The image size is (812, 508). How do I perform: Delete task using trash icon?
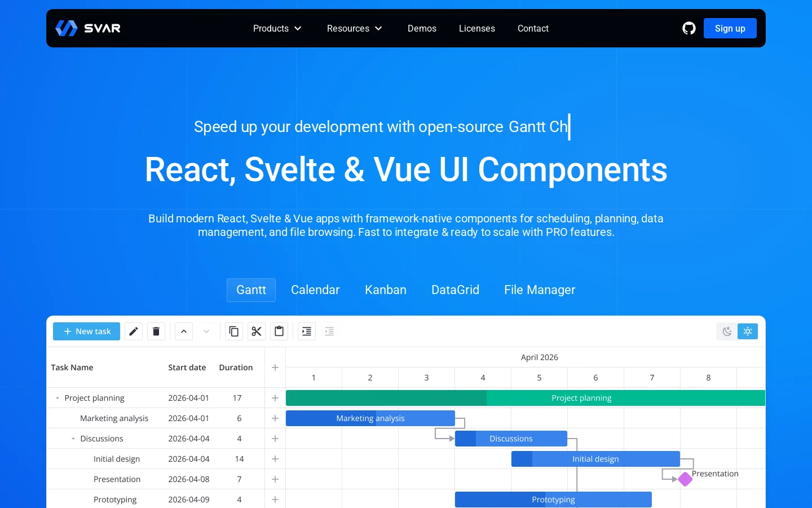pyautogui.click(x=156, y=331)
